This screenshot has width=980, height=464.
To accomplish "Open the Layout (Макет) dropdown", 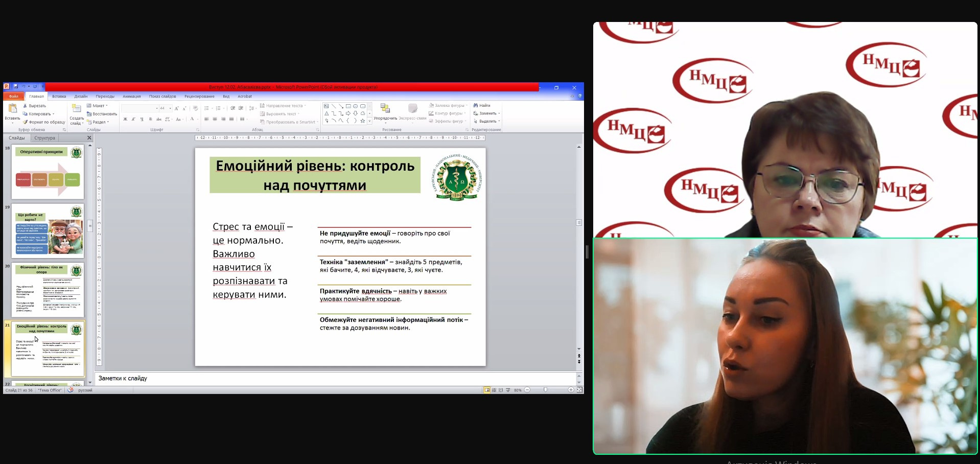I will 99,106.
